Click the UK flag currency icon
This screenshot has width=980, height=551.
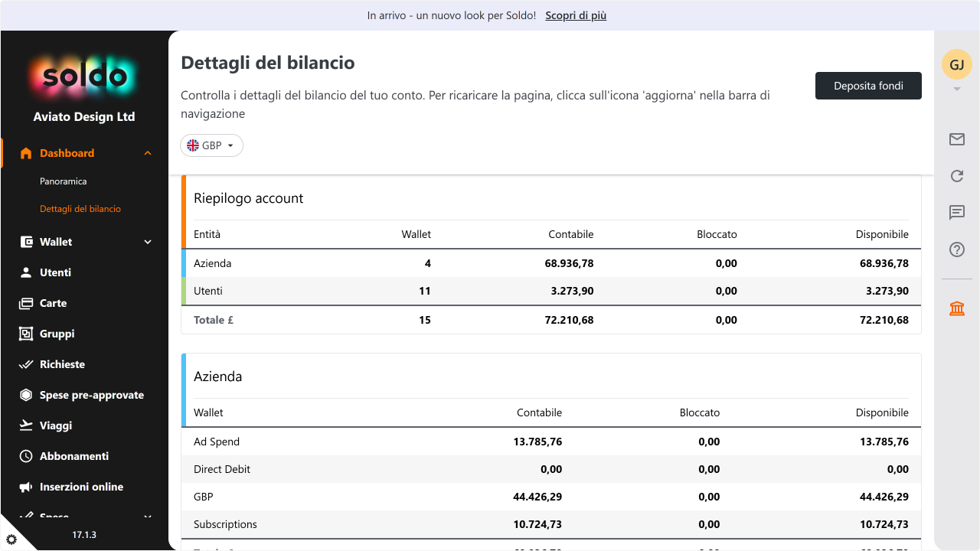pyautogui.click(x=193, y=145)
